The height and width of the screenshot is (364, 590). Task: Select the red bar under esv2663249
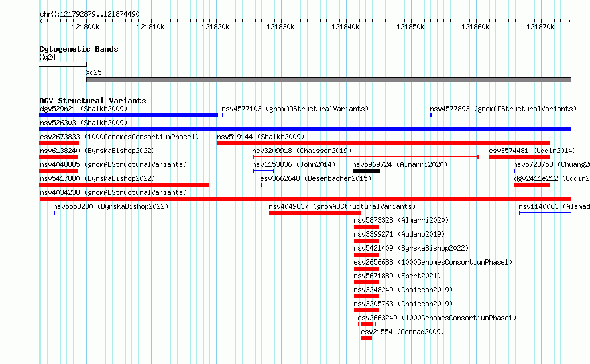pyautogui.click(x=367, y=324)
